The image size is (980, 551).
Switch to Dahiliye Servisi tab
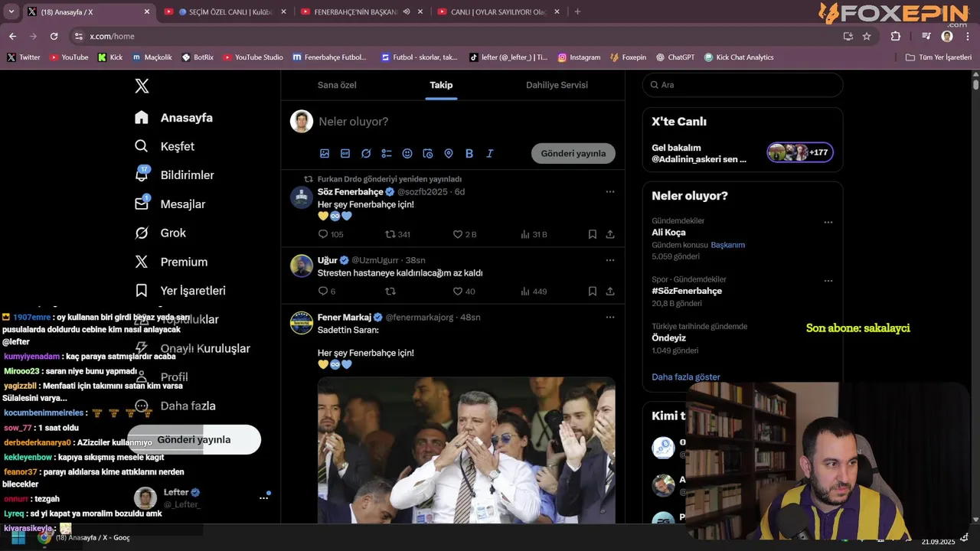click(x=557, y=85)
